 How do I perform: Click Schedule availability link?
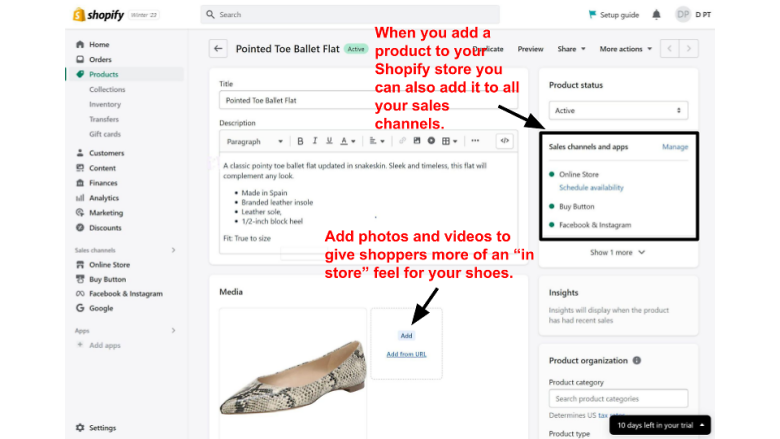coord(591,187)
